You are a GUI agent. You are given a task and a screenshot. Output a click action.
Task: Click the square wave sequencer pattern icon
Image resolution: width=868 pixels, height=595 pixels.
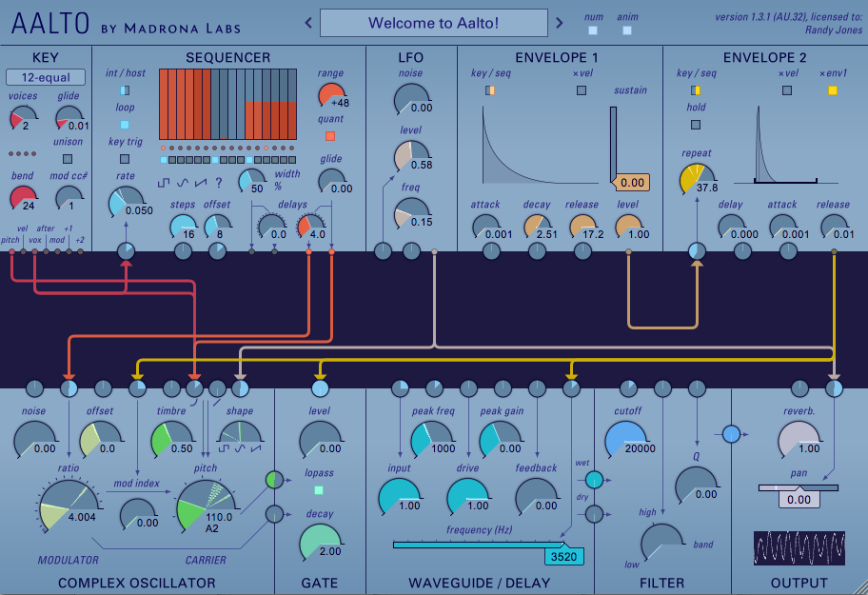click(x=165, y=180)
